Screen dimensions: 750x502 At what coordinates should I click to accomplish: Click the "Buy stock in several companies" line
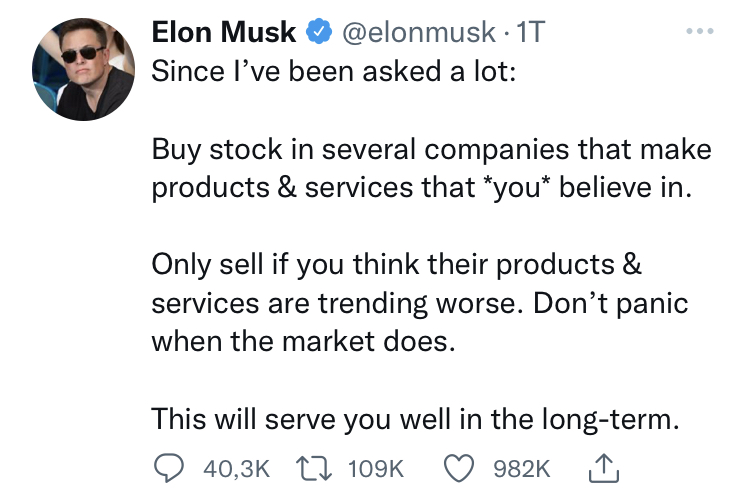(x=430, y=151)
